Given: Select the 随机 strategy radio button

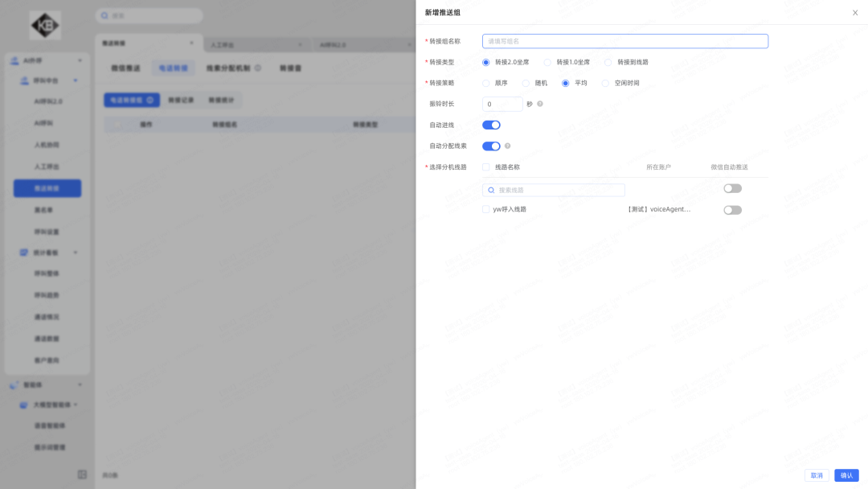Looking at the screenshot, I should pyautogui.click(x=526, y=83).
